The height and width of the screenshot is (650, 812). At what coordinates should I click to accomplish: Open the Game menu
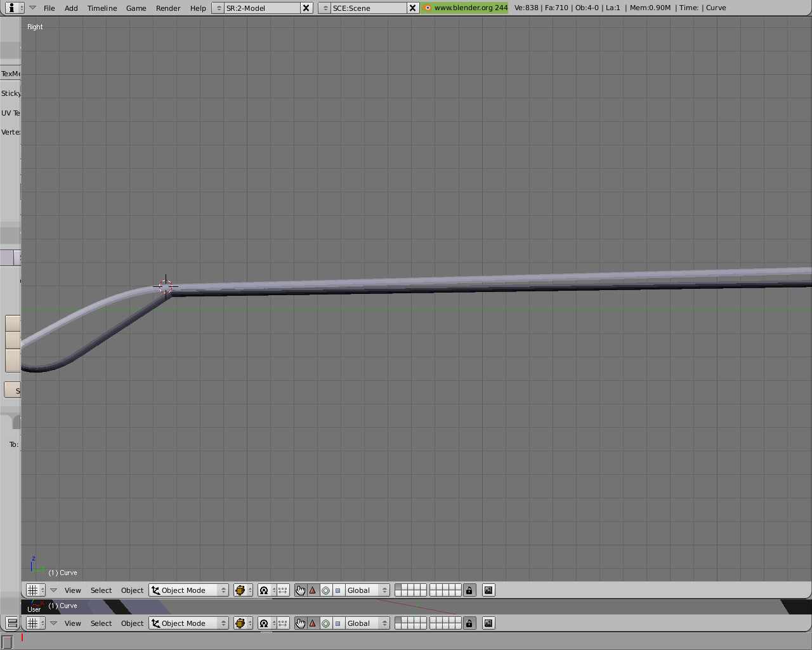136,8
